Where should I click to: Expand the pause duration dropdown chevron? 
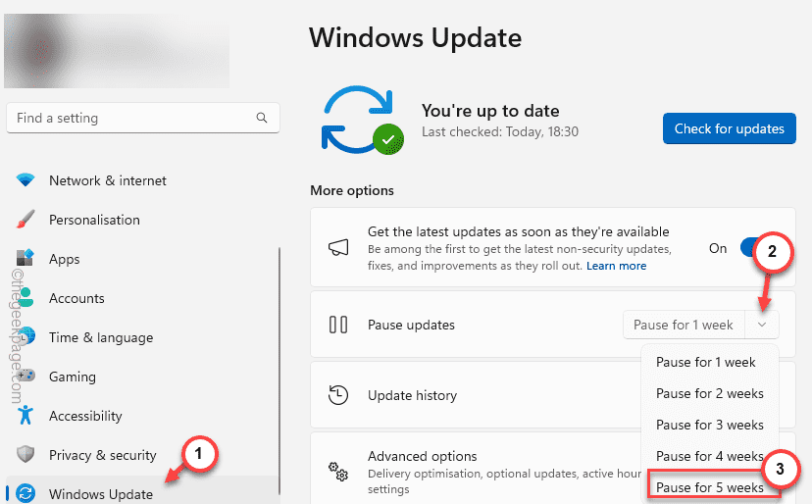[x=762, y=325]
